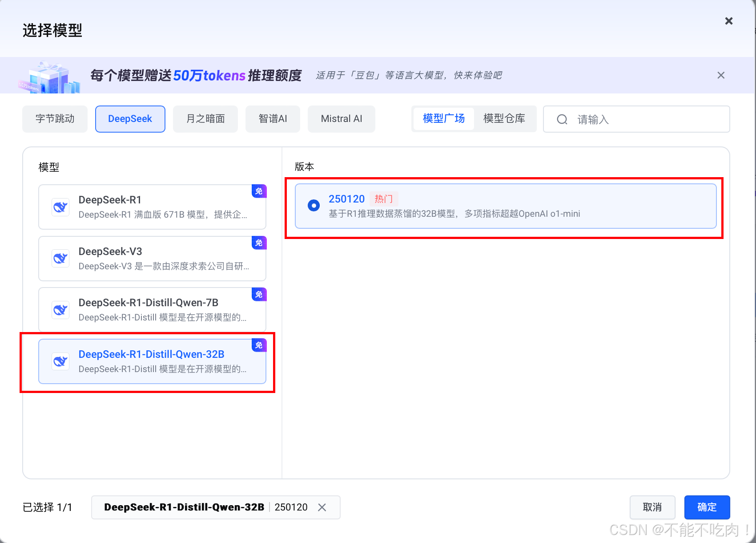This screenshot has width=756, height=543.
Task: Click the 免 badge on Distill-Qwen-7B
Action: 259,294
